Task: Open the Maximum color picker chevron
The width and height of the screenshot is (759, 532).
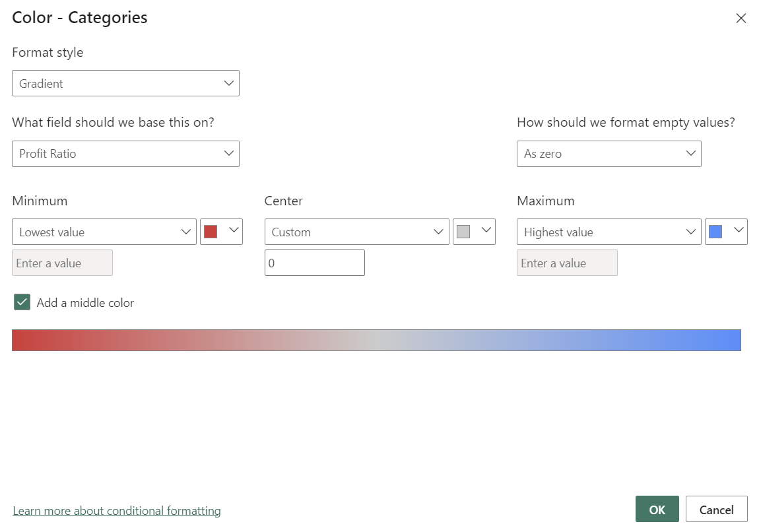Action: click(739, 231)
